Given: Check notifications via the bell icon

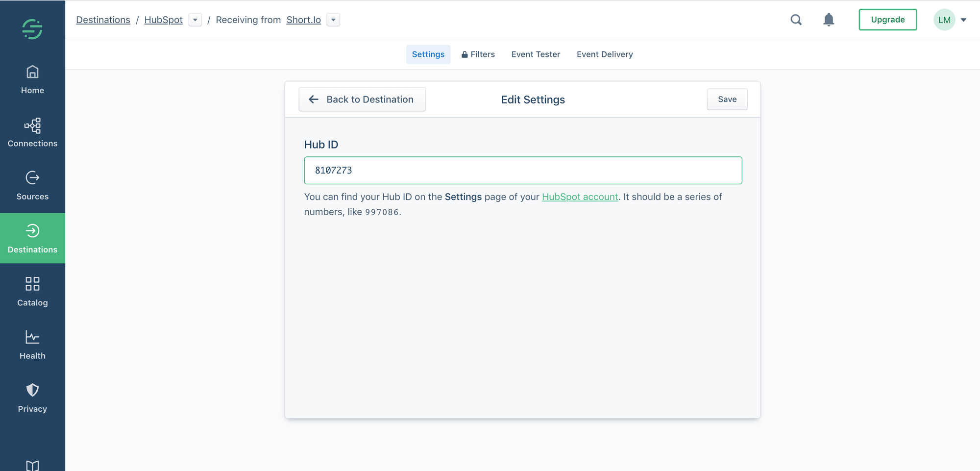Looking at the screenshot, I should tap(829, 20).
